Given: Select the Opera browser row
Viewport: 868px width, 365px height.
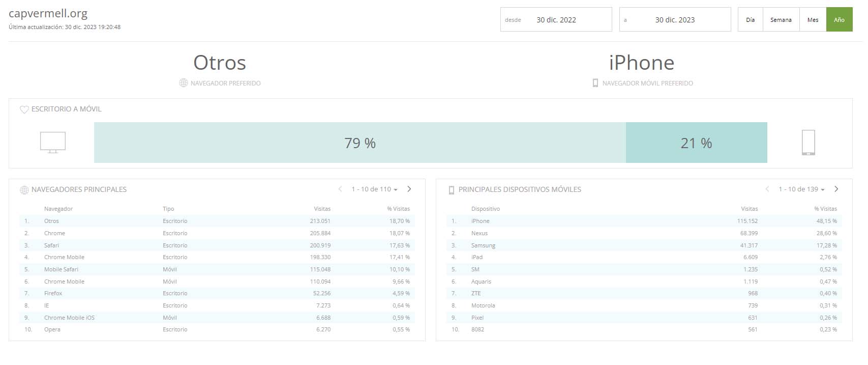Looking at the screenshot, I should (x=217, y=329).
